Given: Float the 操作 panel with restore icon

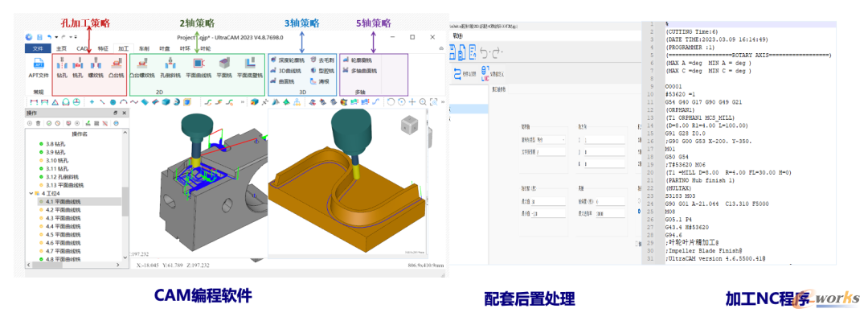Looking at the screenshot, I should [115, 113].
